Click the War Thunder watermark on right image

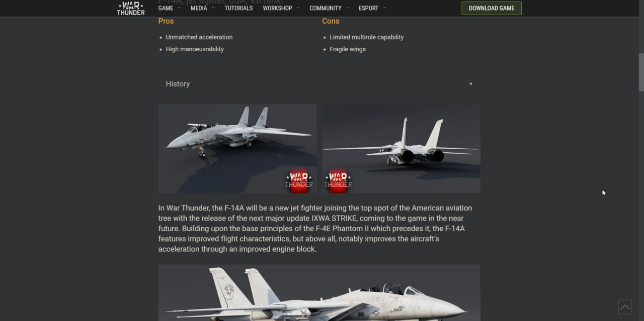338,180
